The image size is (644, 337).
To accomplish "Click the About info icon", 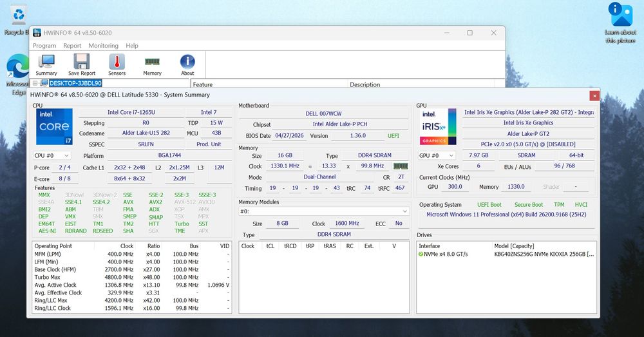I will [x=187, y=64].
